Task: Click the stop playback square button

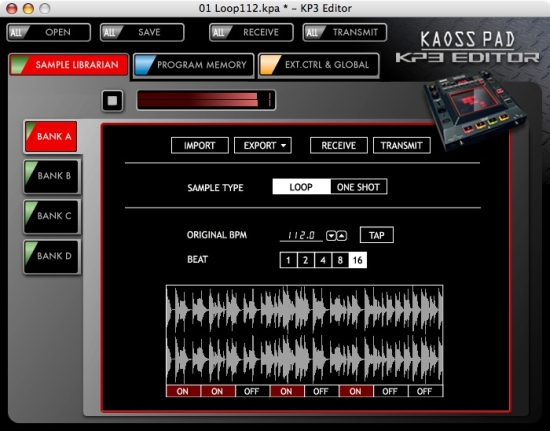Action: click(112, 101)
